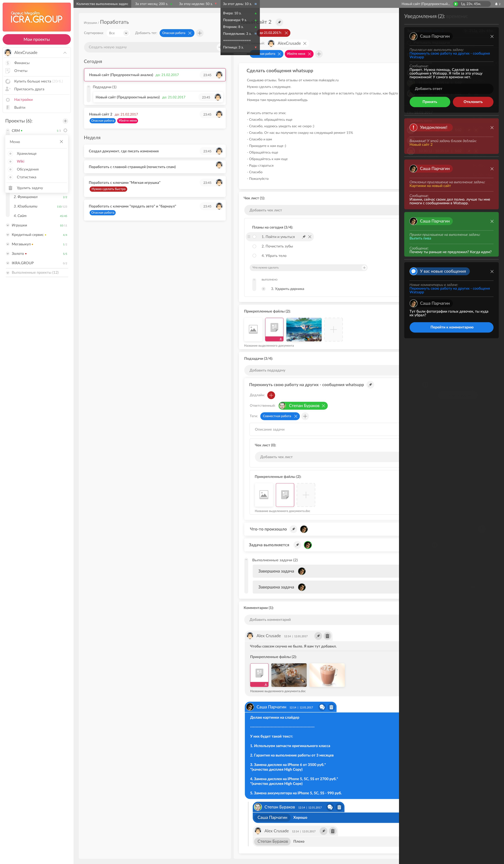Click edit pencil beside Задача выполняется
Image resolution: width=504 pixels, height=864 pixels.
click(297, 545)
